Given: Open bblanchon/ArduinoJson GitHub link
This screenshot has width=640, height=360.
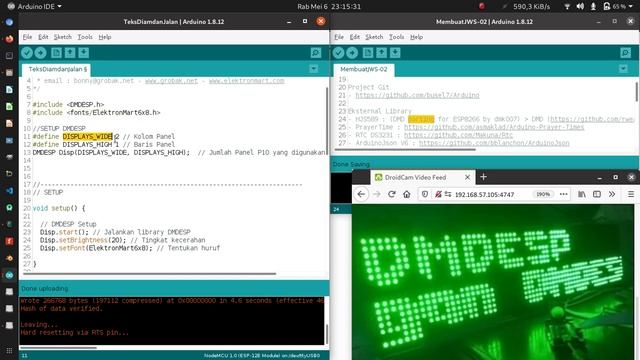Looking at the screenshot, I should pyautogui.click(x=494, y=143).
